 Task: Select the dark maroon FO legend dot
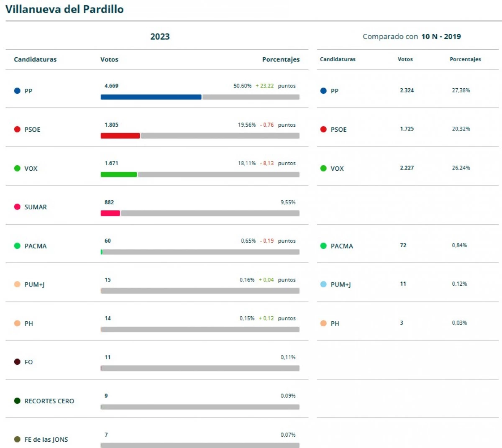click(x=17, y=362)
